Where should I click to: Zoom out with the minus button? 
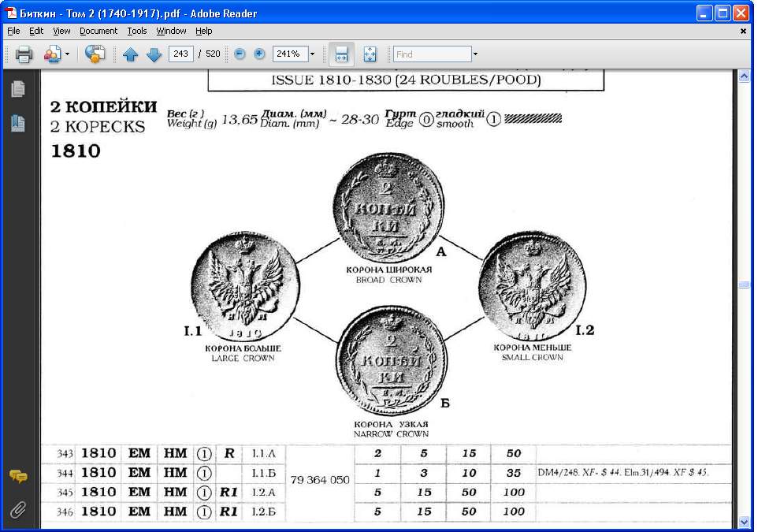point(240,54)
